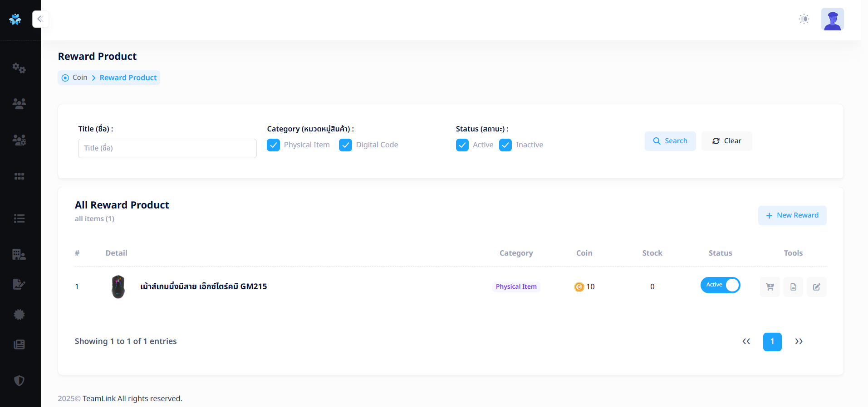The image size is (868, 407).
Task: Switch off the Active status toggle
Action: pos(720,285)
